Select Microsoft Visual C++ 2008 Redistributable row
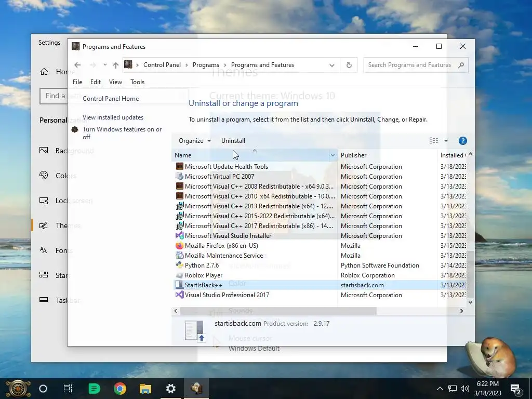 320,187
